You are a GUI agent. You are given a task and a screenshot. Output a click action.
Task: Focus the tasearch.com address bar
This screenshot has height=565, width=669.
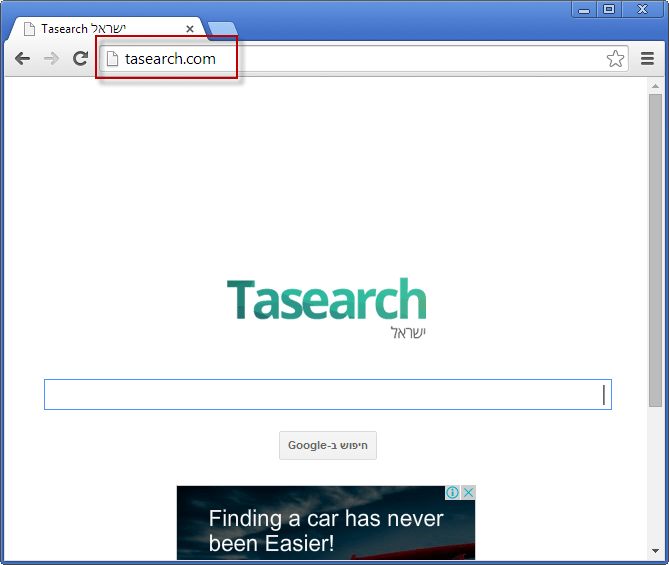pyautogui.click(x=364, y=58)
